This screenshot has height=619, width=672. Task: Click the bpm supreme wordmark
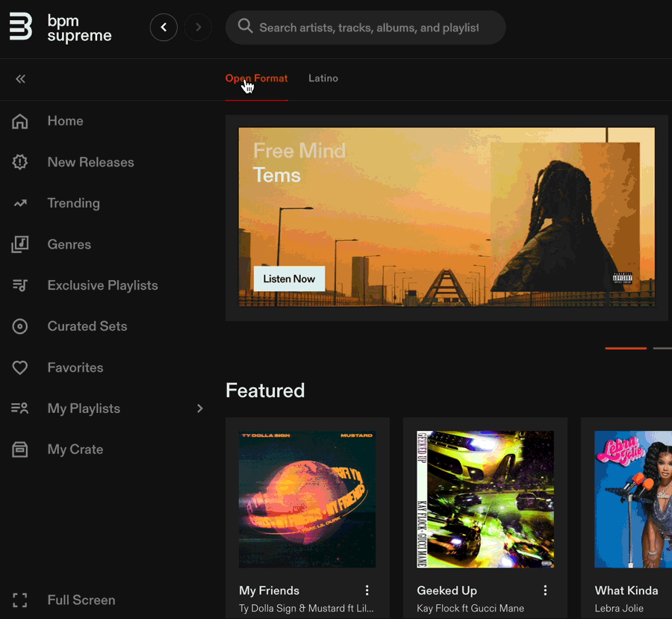(x=80, y=28)
